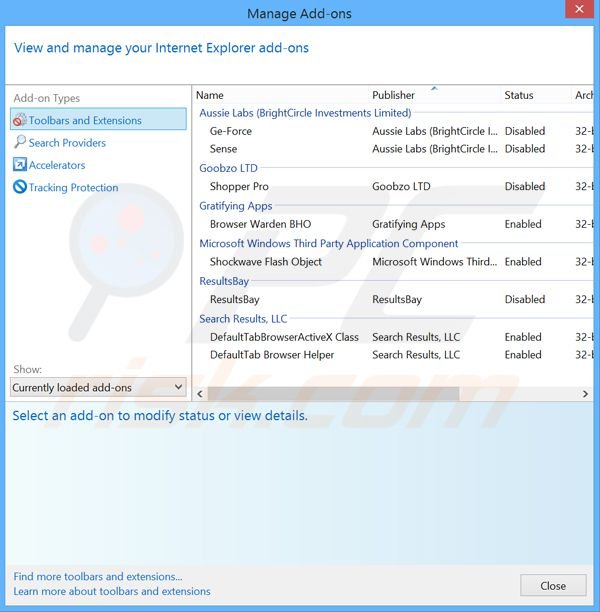The image size is (600, 612).
Task: Click the Search Results, LLC group header
Action: [x=243, y=319]
